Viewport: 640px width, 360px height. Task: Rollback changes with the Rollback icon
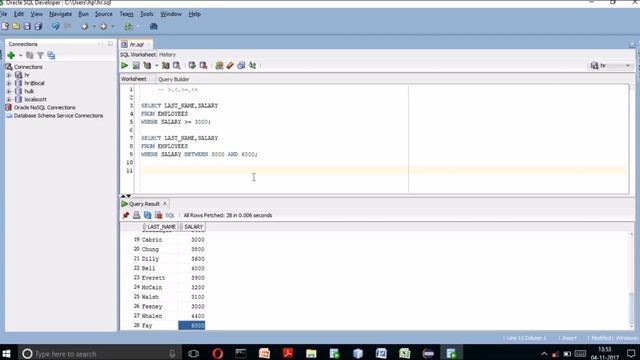203,66
